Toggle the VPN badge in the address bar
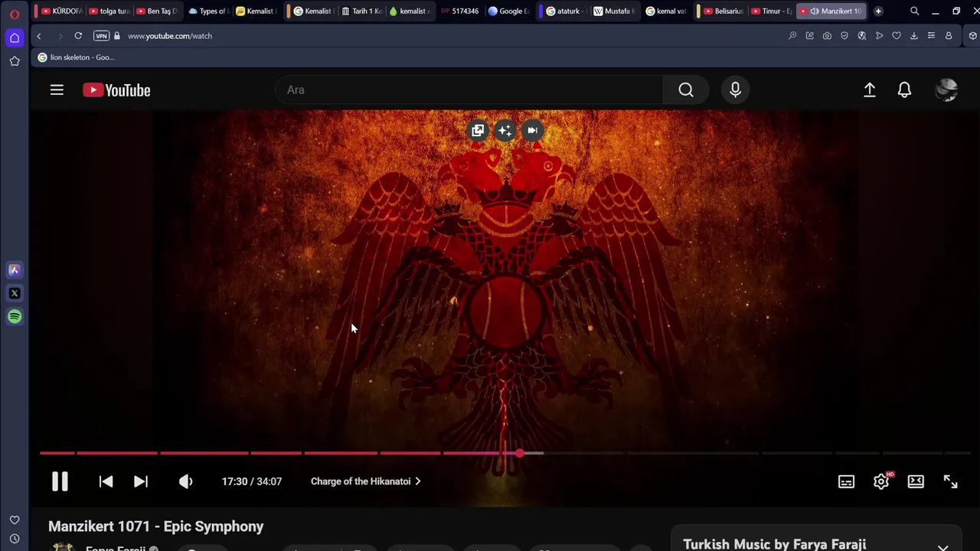This screenshot has width=980, height=551. (x=101, y=36)
